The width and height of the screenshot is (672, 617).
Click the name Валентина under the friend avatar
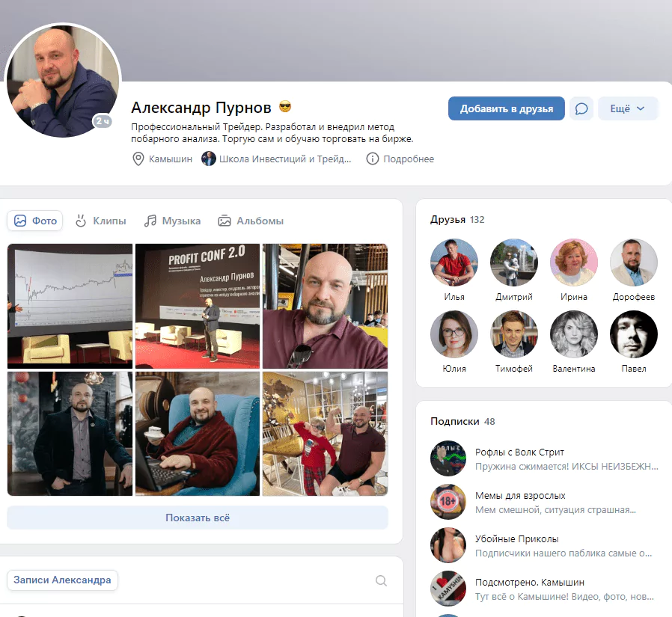pyautogui.click(x=574, y=369)
